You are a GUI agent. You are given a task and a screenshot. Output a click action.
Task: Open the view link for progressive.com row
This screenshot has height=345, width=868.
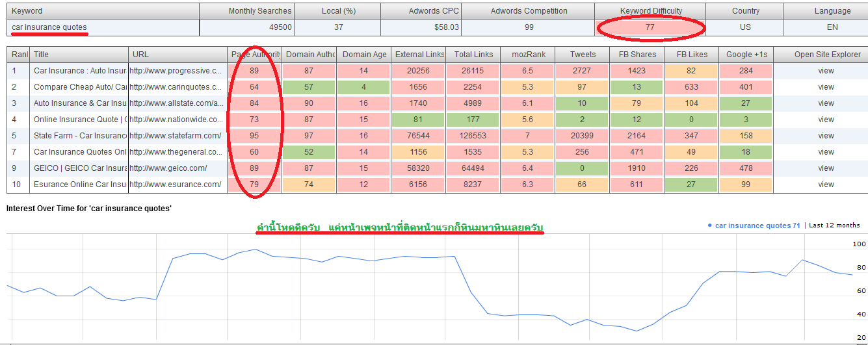(x=826, y=71)
